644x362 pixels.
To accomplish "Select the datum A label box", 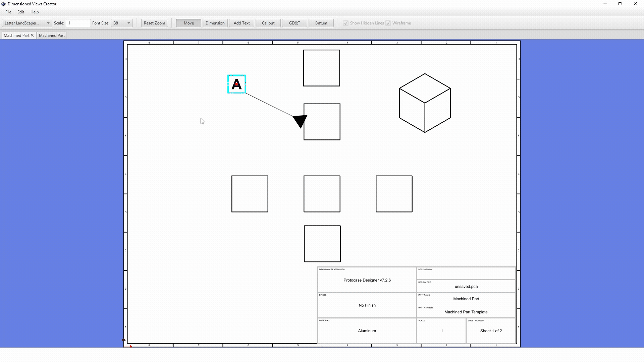I will (236, 84).
